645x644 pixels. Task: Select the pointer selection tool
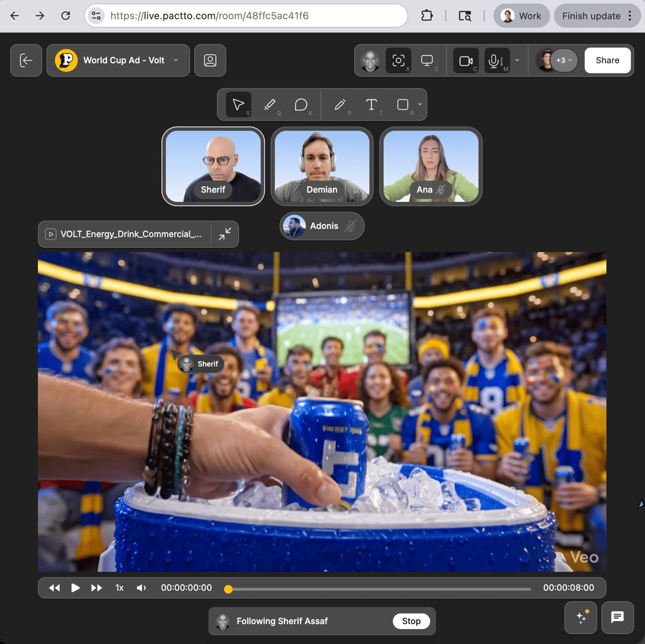tap(239, 105)
